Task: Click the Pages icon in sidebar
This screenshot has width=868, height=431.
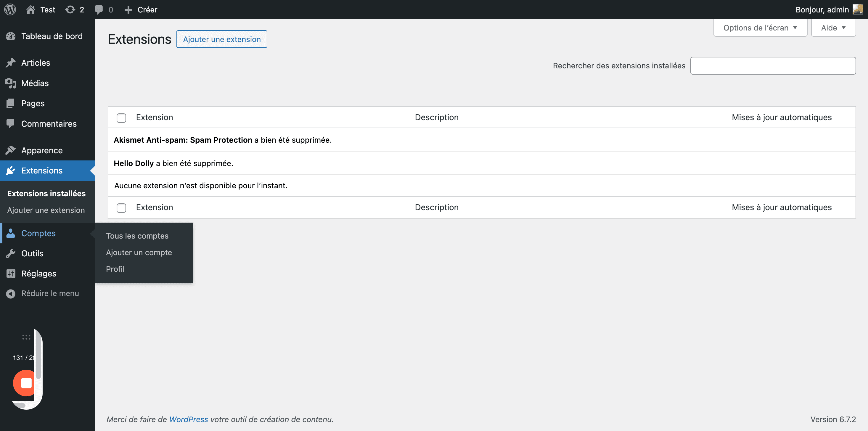Action: coord(11,103)
